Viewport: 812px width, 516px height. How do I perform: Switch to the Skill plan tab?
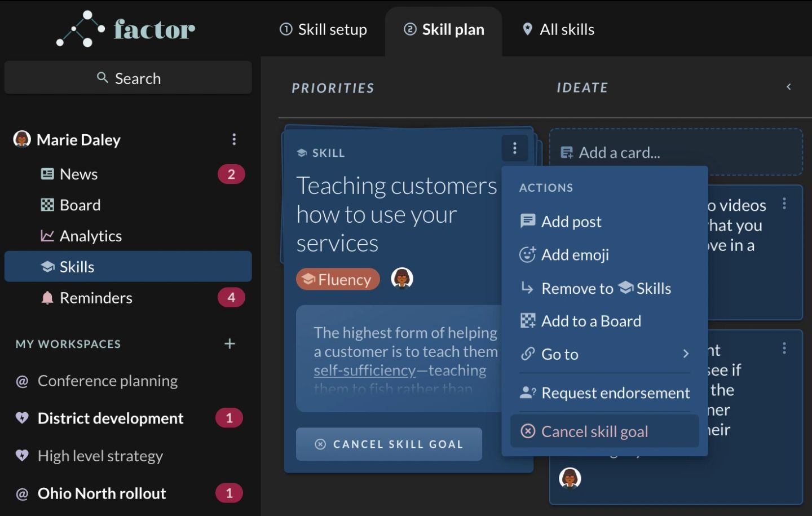point(444,29)
